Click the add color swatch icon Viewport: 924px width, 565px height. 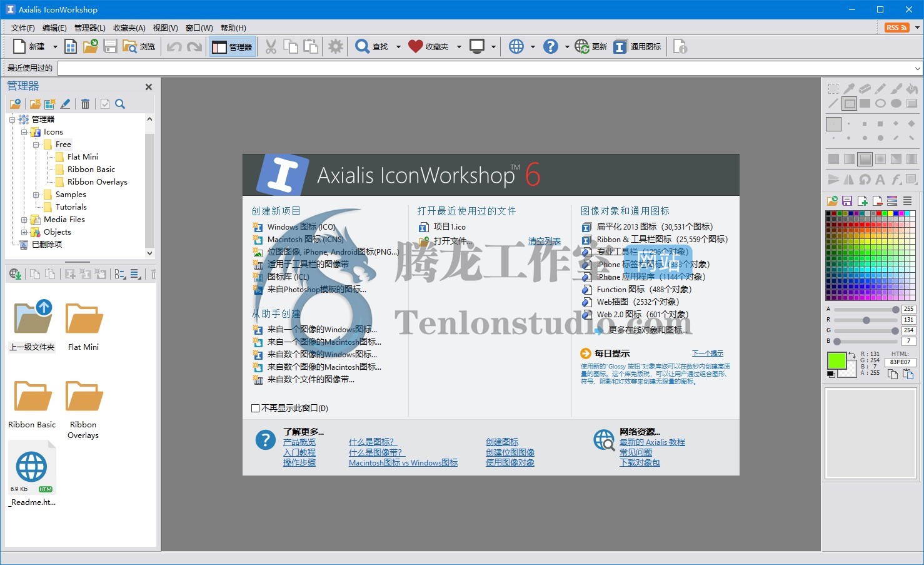[x=863, y=201]
